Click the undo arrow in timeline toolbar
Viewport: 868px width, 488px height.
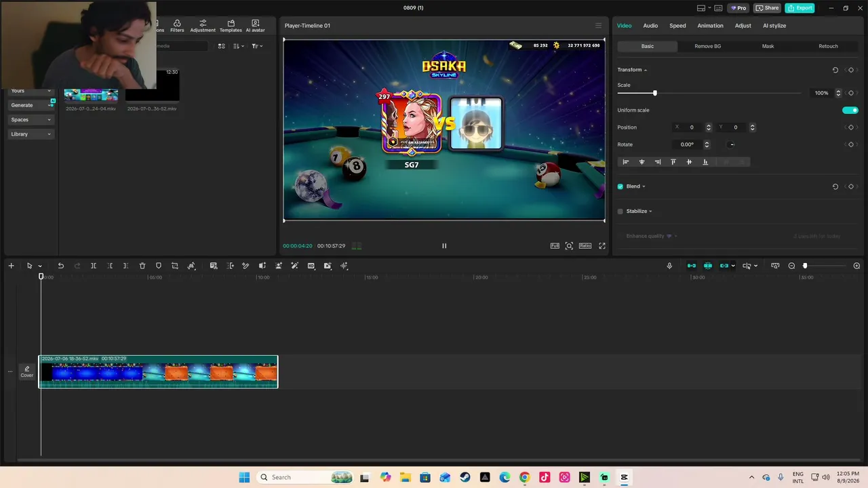click(x=60, y=266)
